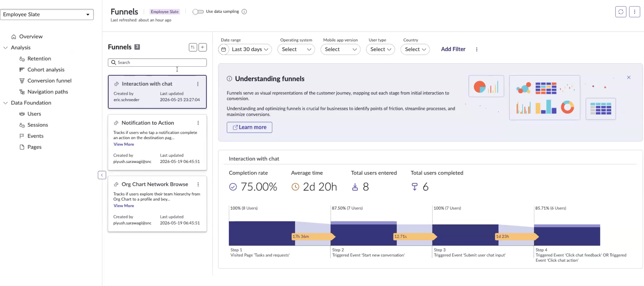Open the Org Chart Network Browse options menu

[x=198, y=184]
